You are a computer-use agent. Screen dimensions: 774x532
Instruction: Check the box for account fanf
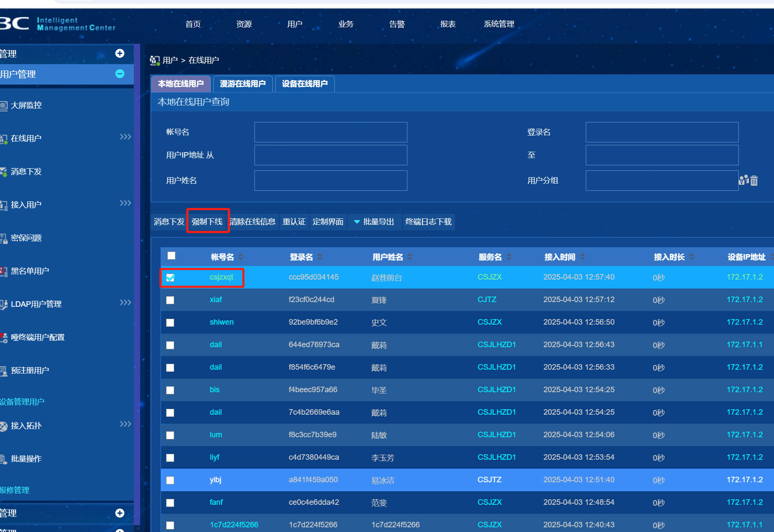pyautogui.click(x=170, y=503)
